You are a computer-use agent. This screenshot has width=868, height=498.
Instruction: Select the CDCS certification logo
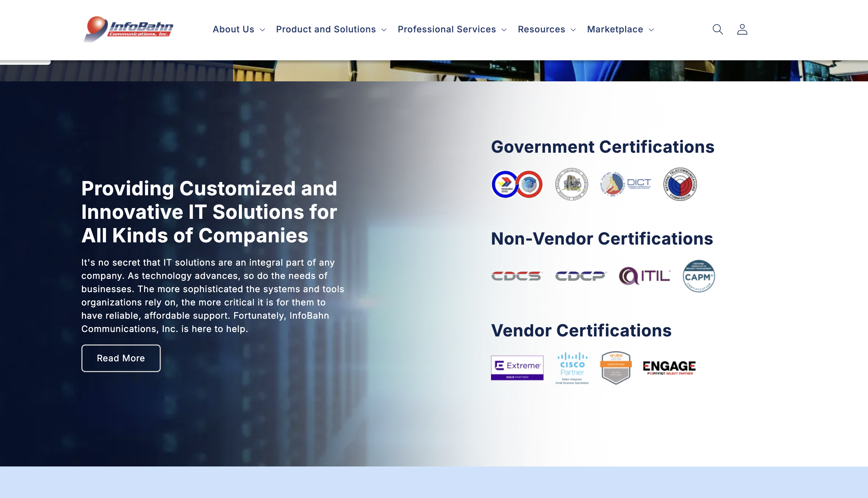517,276
